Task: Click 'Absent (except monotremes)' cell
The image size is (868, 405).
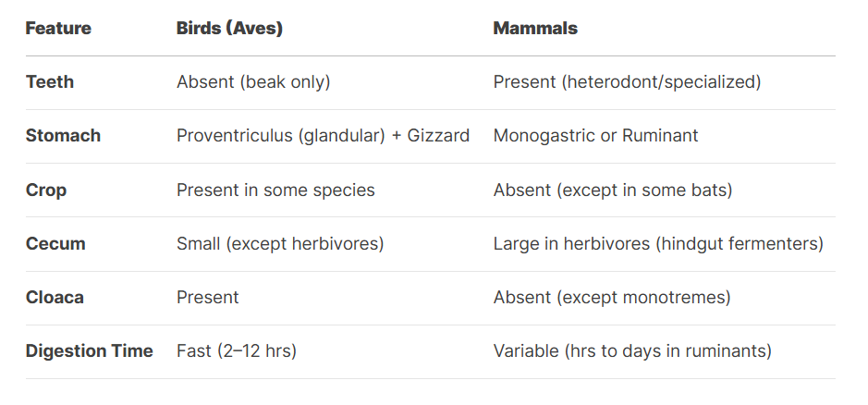Action: point(612,298)
